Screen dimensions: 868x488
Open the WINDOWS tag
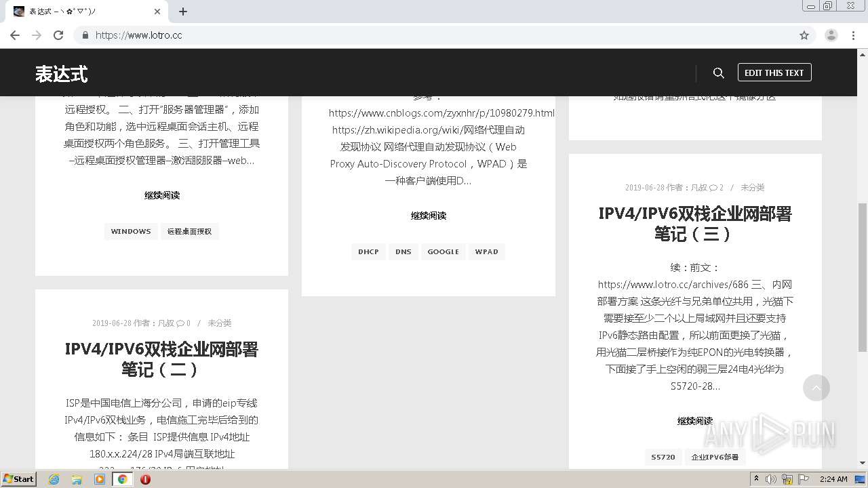point(131,231)
